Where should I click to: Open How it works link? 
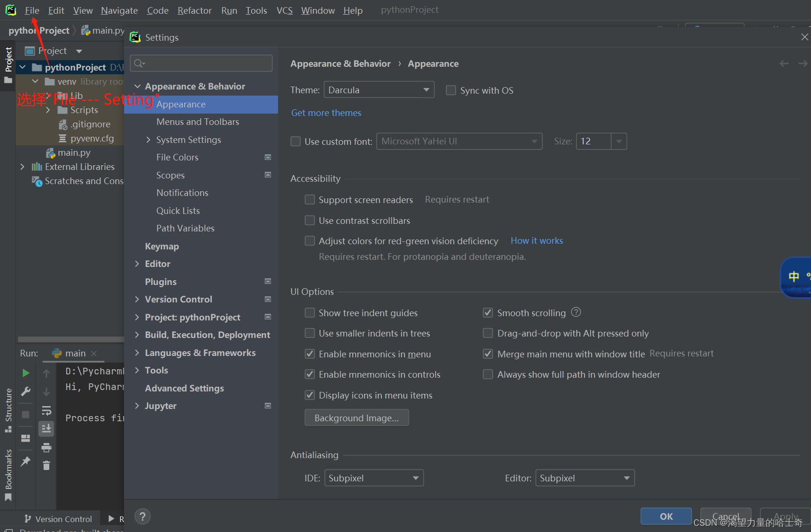point(537,240)
